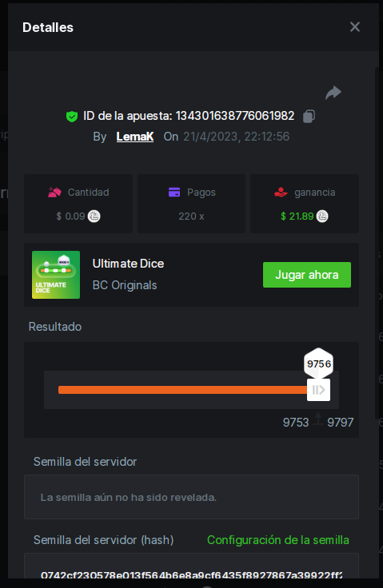Click the share arrow icon

point(333,92)
